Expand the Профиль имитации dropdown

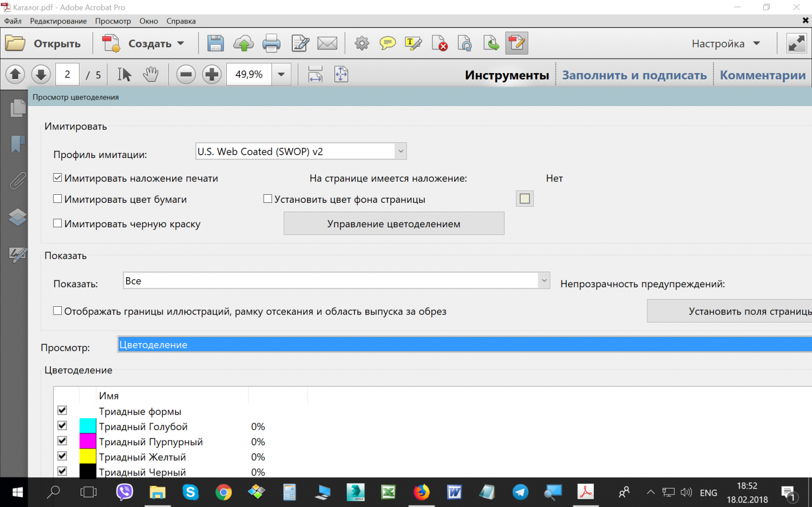pos(401,152)
